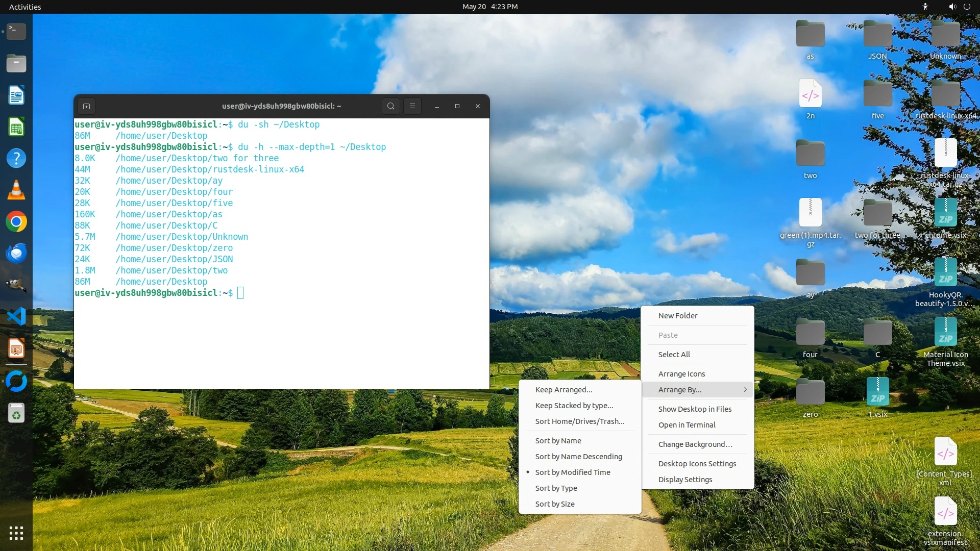Screen dimensions: 980x551
Task: Open the Trash from dock
Action: tap(16, 413)
